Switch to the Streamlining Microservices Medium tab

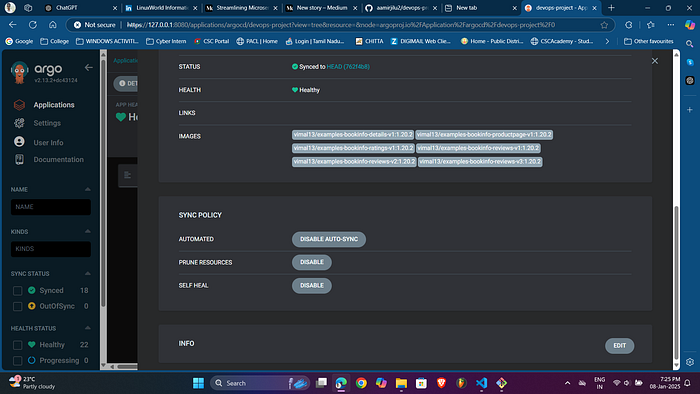[242, 8]
